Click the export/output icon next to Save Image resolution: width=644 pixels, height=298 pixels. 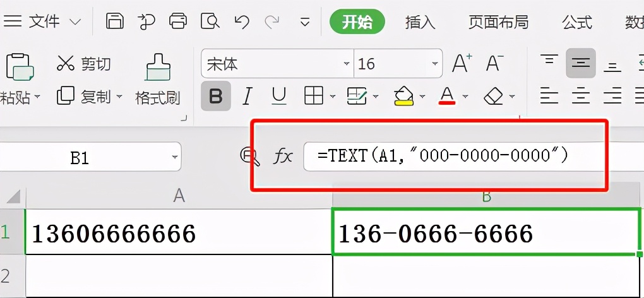[x=146, y=21]
